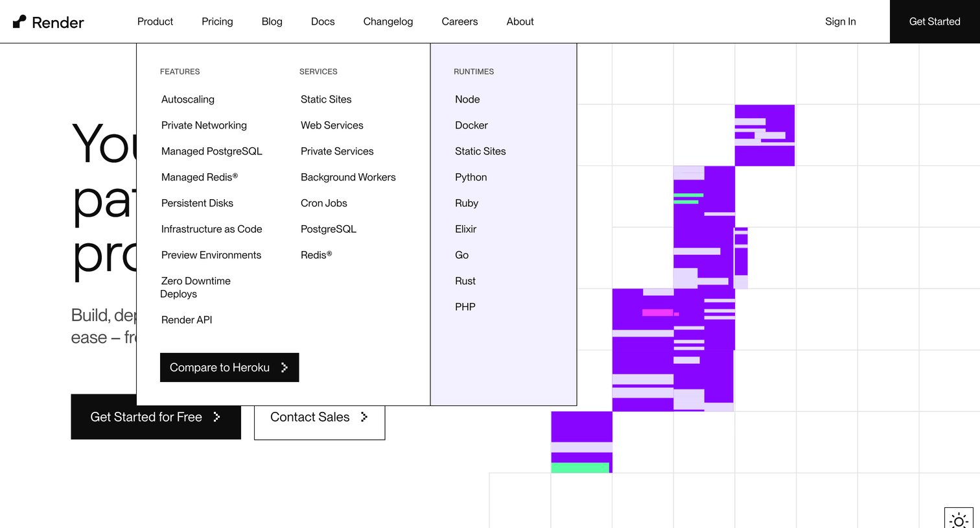This screenshot has width=980, height=528.
Task: Click the arrow icon on Contact Sales
Action: point(364,417)
